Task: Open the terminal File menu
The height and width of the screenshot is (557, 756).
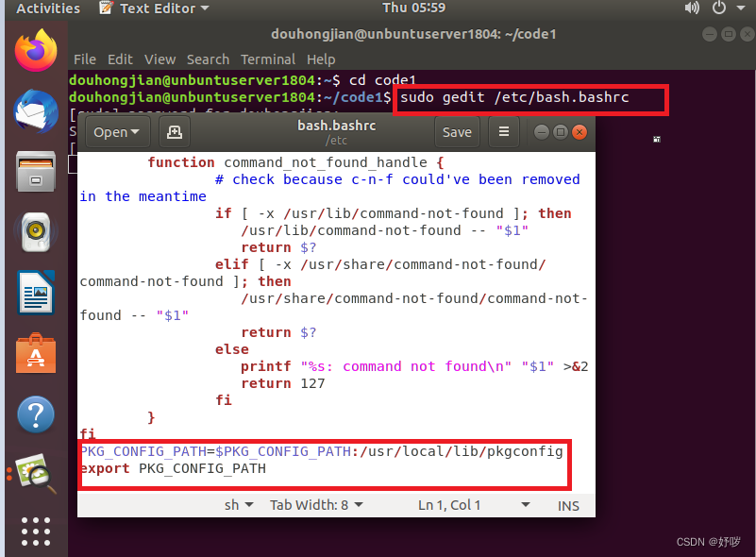Action: coord(85,59)
